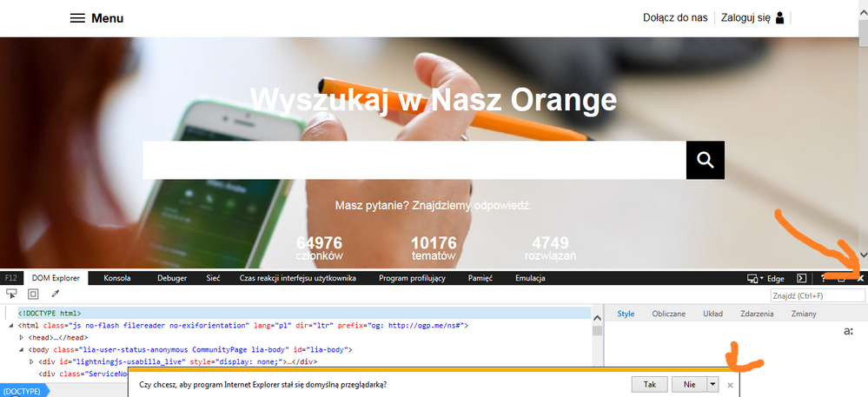Select the Zmiany pane tab
Screen dimensions: 868x397
[x=804, y=314]
